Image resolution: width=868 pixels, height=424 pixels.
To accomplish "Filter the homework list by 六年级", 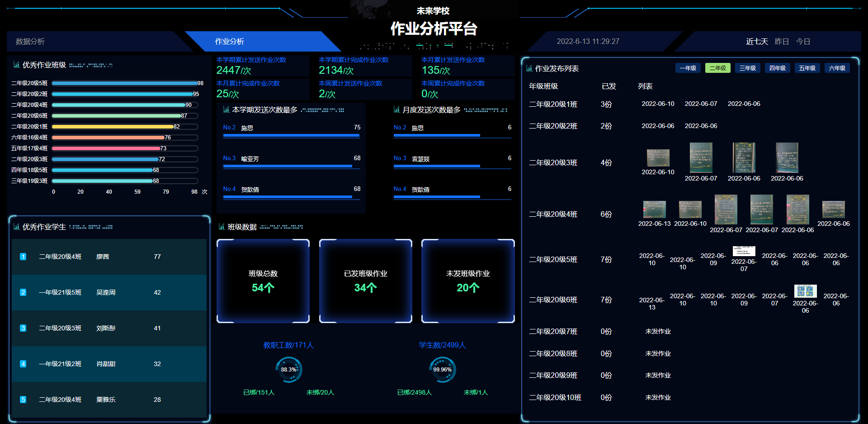I will (837, 68).
